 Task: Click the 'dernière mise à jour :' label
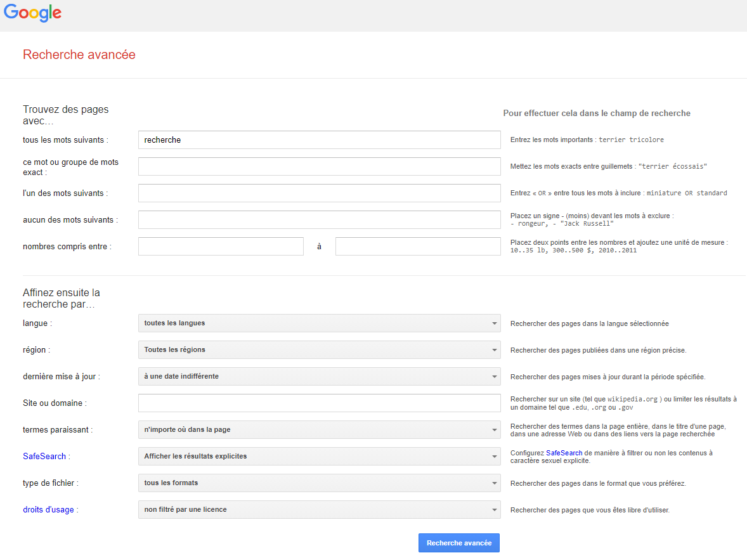(x=62, y=377)
